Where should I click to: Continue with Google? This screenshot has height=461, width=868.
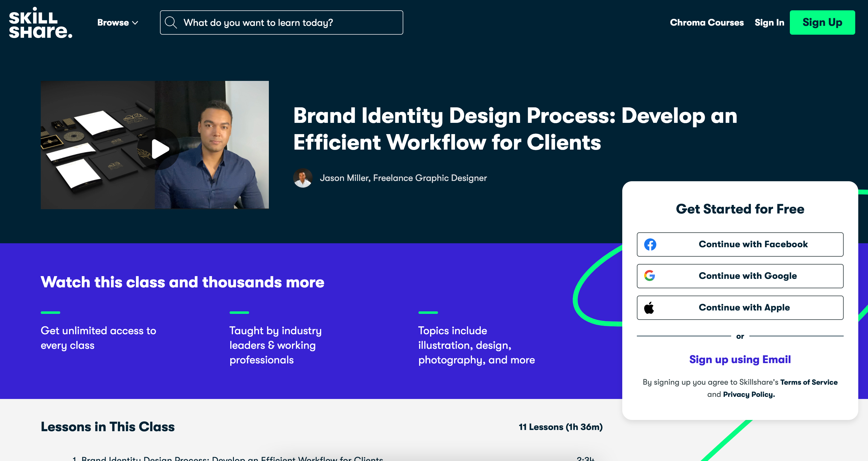(x=740, y=276)
